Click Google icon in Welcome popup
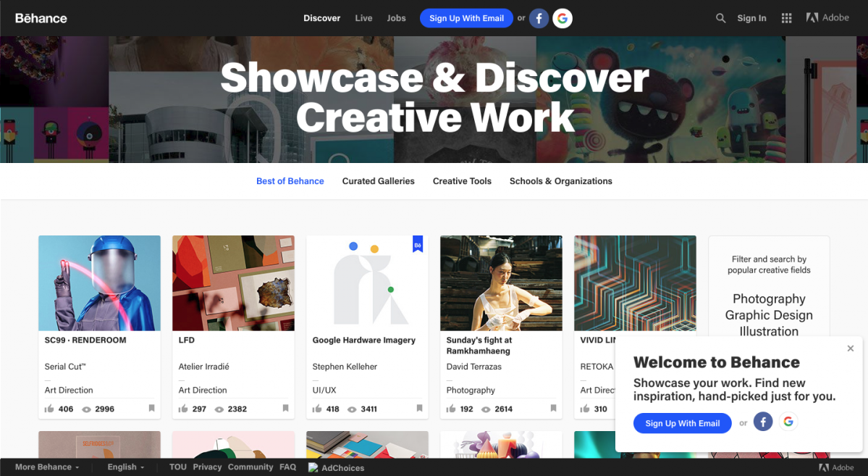This screenshot has height=476, width=868. click(x=788, y=422)
